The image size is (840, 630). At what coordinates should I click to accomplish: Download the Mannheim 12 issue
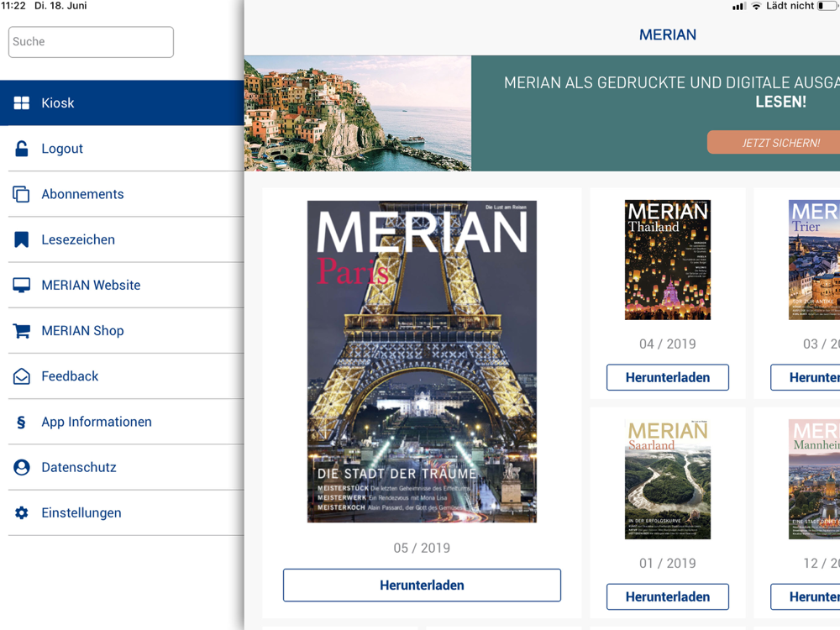(806, 596)
